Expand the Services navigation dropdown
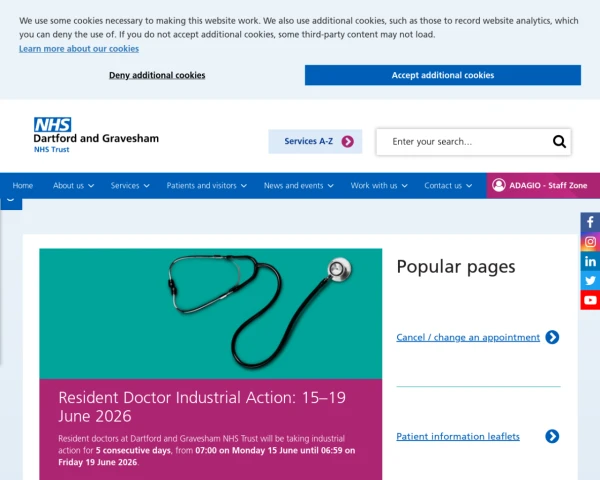 tap(130, 186)
